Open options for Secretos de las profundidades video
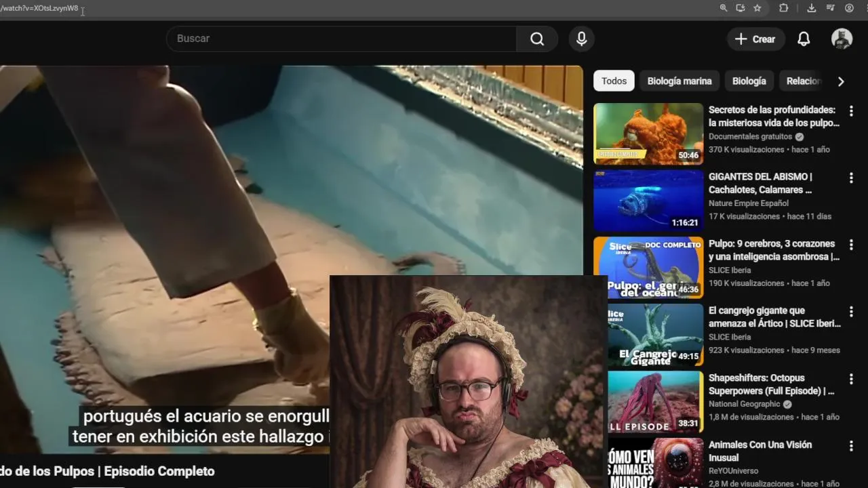868x488 pixels. click(x=851, y=111)
